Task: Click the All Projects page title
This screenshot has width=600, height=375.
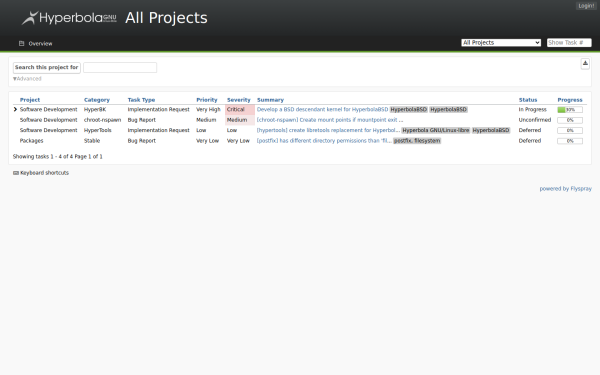Action: 166,18
